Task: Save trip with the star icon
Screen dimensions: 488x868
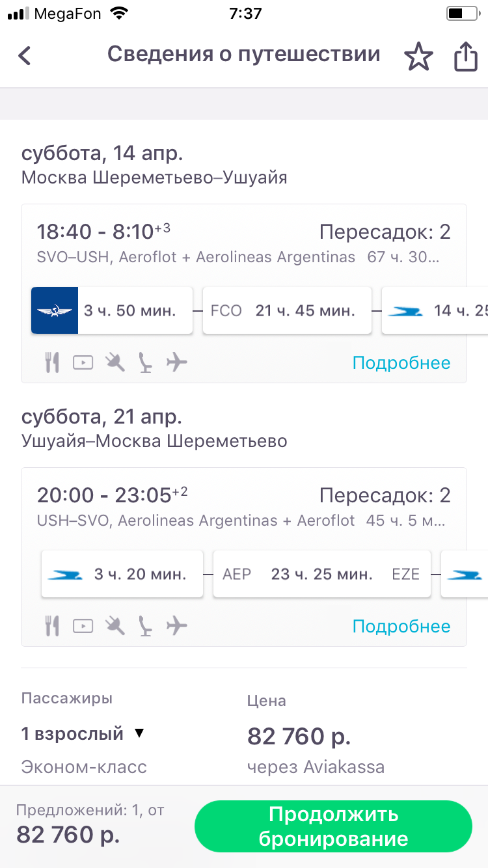Action: [x=418, y=57]
